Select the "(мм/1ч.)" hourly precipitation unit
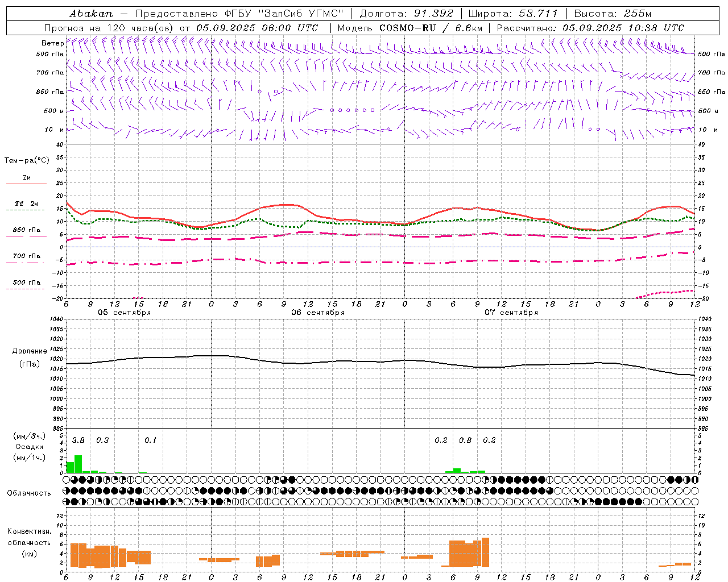This screenshot has width=728, height=582. click(x=29, y=458)
